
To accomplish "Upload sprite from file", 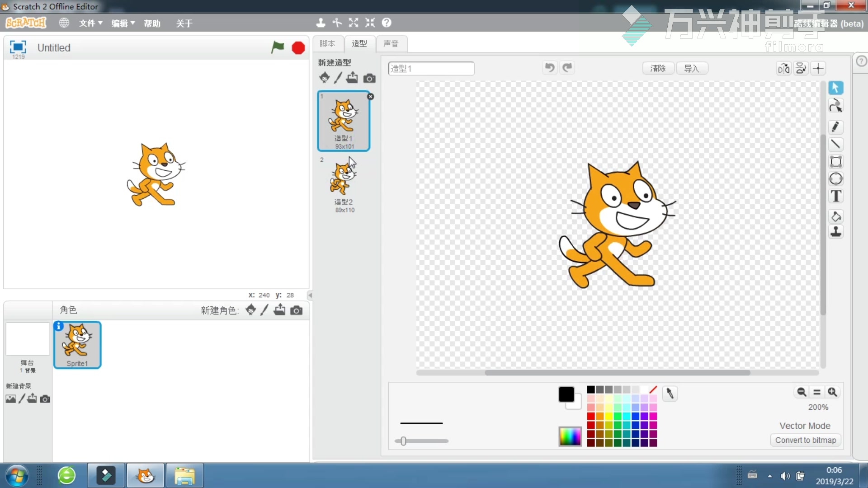I will click(x=279, y=310).
